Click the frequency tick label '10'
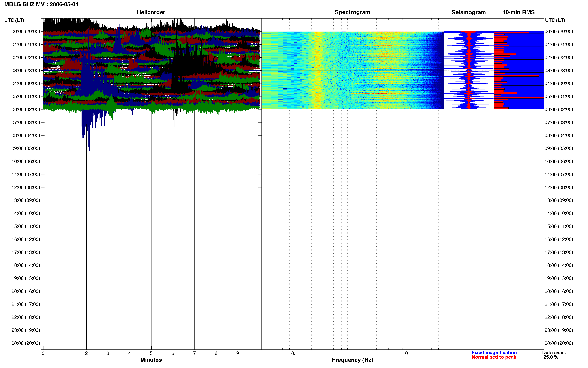 click(x=405, y=353)
